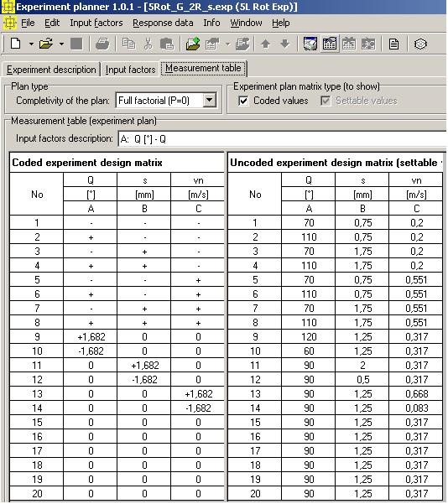Click the chart export icon before small arrow
This screenshot has height=504, width=448.
click(212, 44)
